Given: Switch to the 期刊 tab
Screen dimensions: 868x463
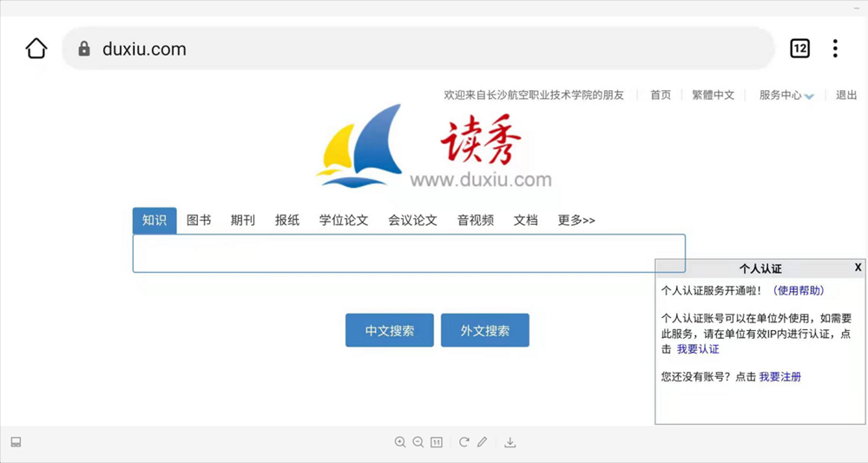Looking at the screenshot, I should 243,221.
